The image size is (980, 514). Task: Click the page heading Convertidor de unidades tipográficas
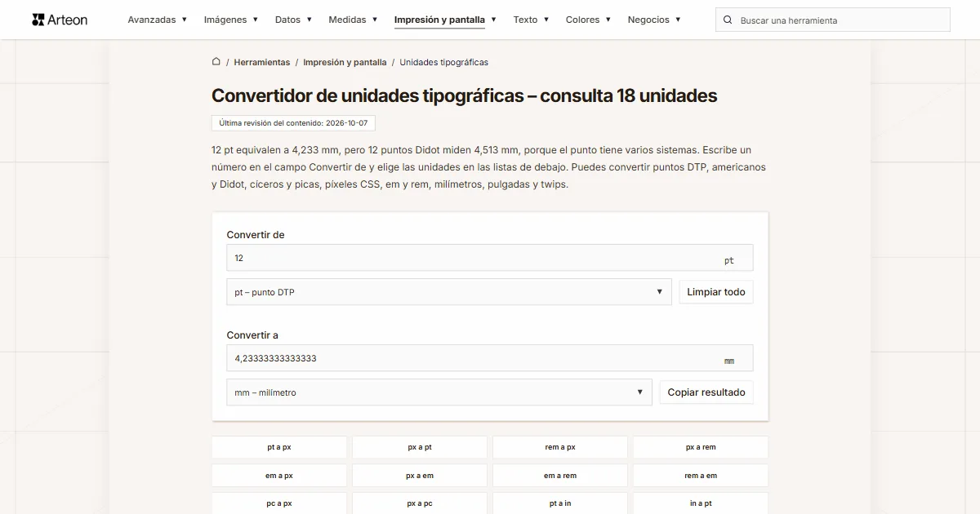tap(464, 95)
